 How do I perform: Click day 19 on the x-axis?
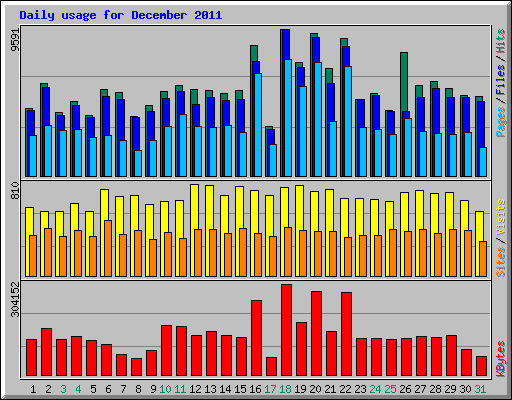[300, 389]
